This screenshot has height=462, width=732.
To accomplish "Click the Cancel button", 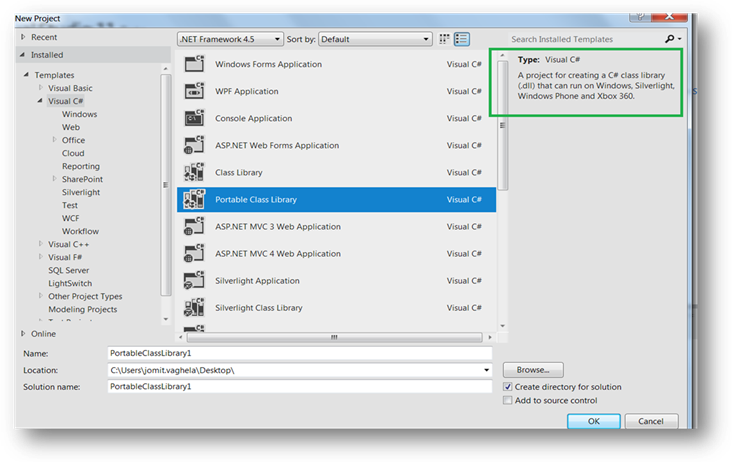I will (x=651, y=421).
